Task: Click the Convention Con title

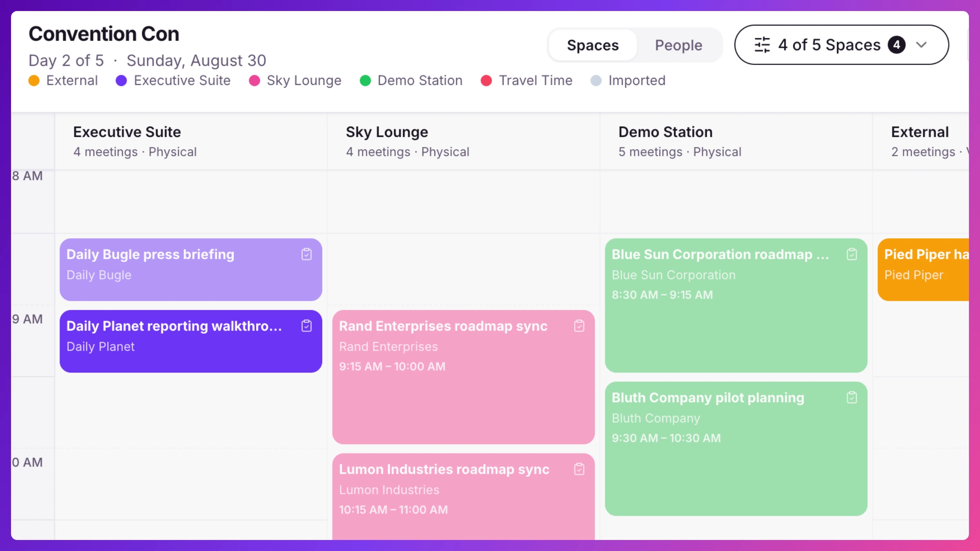Action: pyautogui.click(x=104, y=34)
